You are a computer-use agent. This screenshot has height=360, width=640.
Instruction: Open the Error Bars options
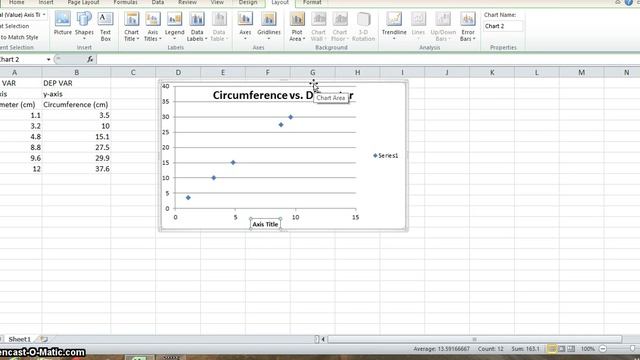point(468,26)
